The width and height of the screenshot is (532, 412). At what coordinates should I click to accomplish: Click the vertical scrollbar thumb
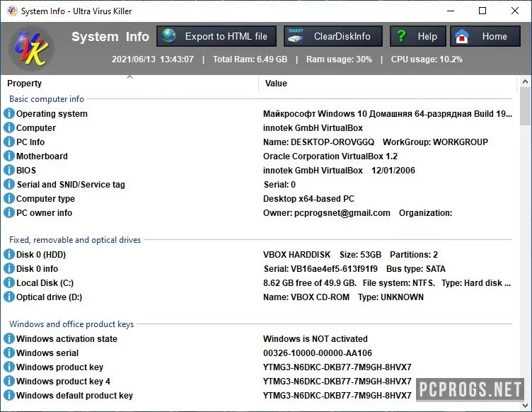[525, 106]
